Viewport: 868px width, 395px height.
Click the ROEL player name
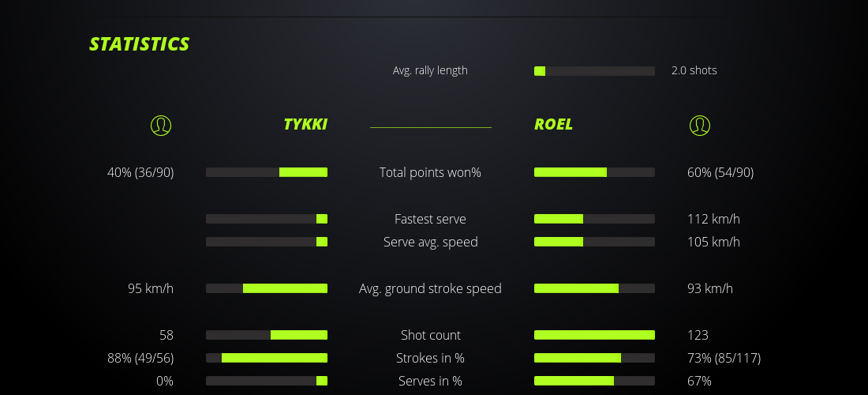click(554, 125)
